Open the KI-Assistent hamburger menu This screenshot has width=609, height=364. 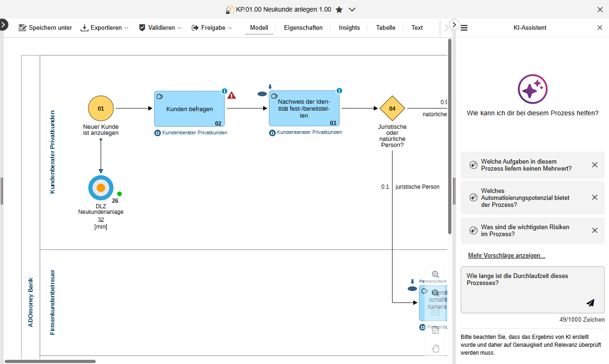point(464,28)
